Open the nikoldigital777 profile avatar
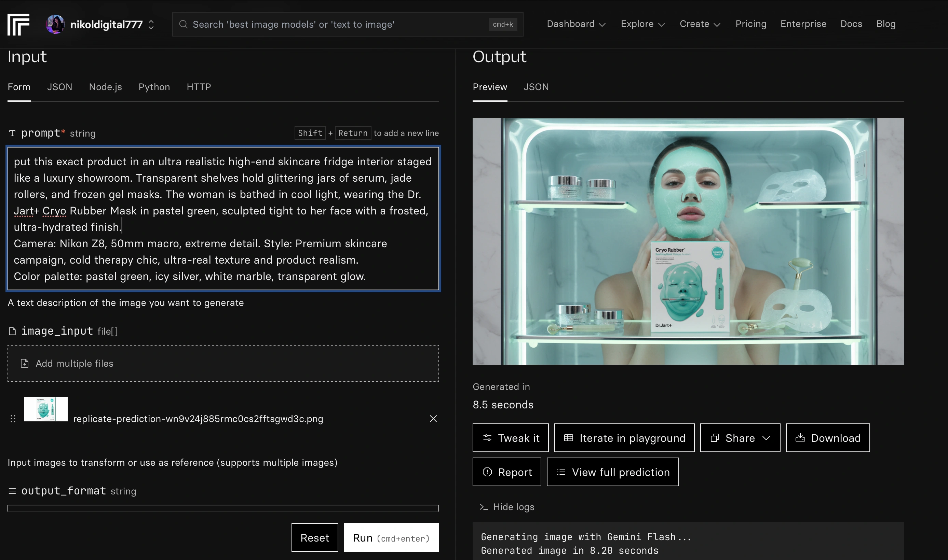 pos(55,25)
